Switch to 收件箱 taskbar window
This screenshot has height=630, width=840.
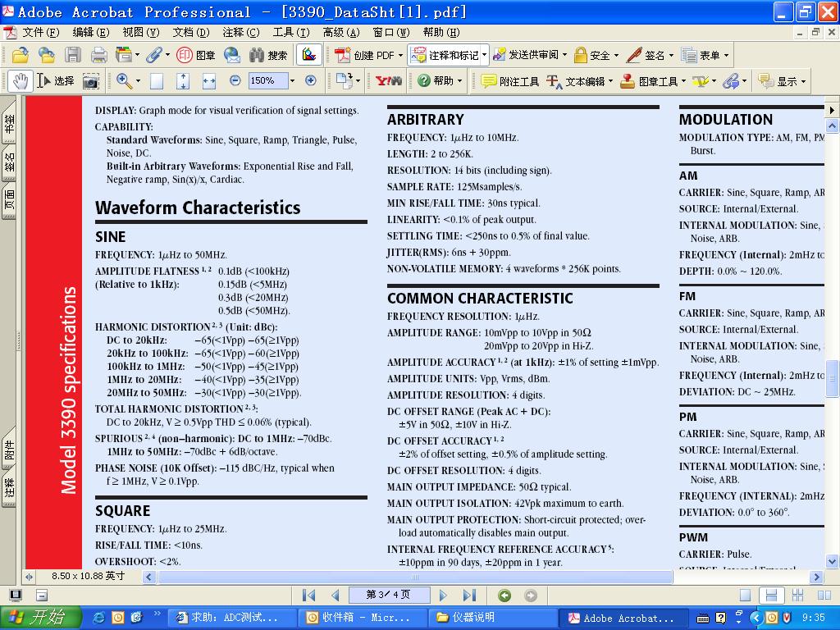pos(362,618)
